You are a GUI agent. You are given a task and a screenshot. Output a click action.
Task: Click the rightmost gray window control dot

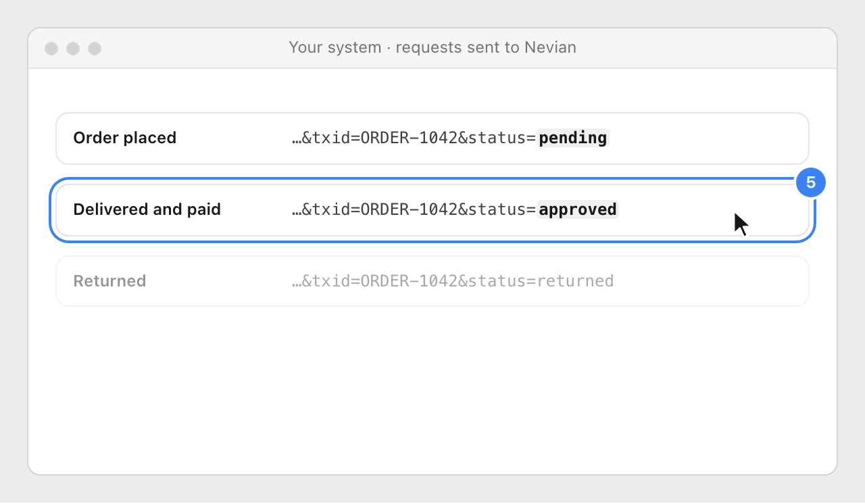point(95,49)
